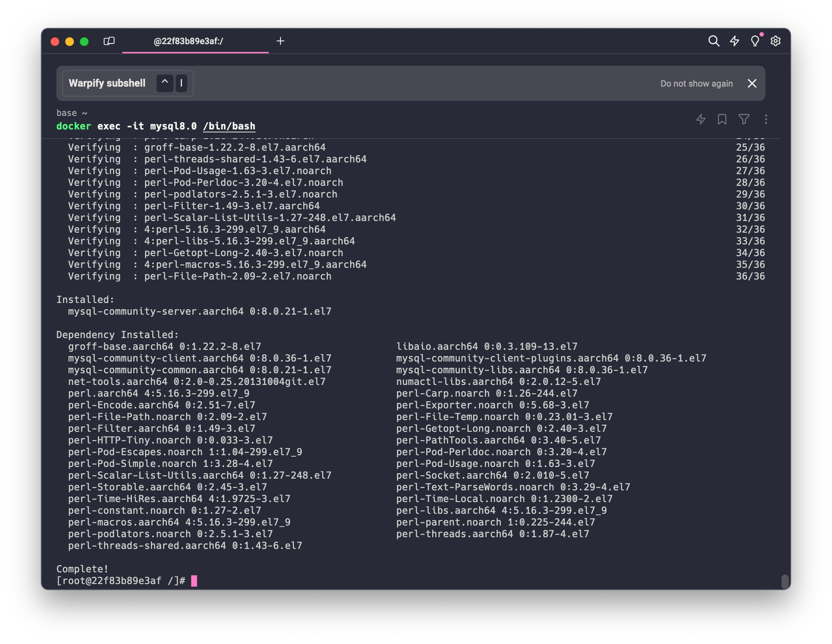Focus the prompt after Complete!
The image size is (832, 644).
[x=193, y=581]
